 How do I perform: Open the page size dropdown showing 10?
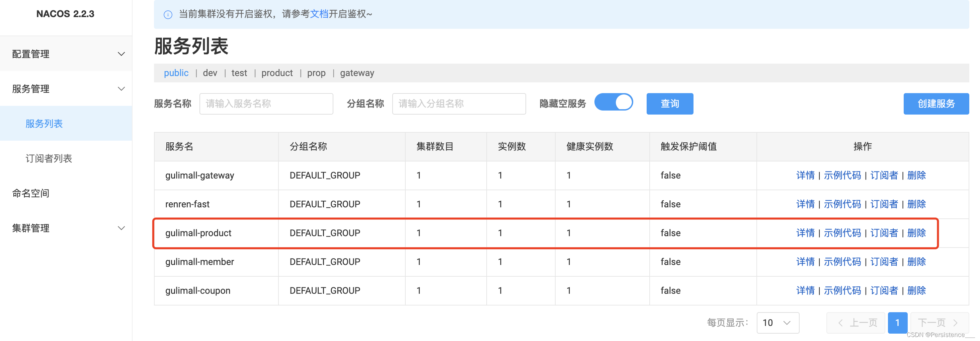coord(778,323)
